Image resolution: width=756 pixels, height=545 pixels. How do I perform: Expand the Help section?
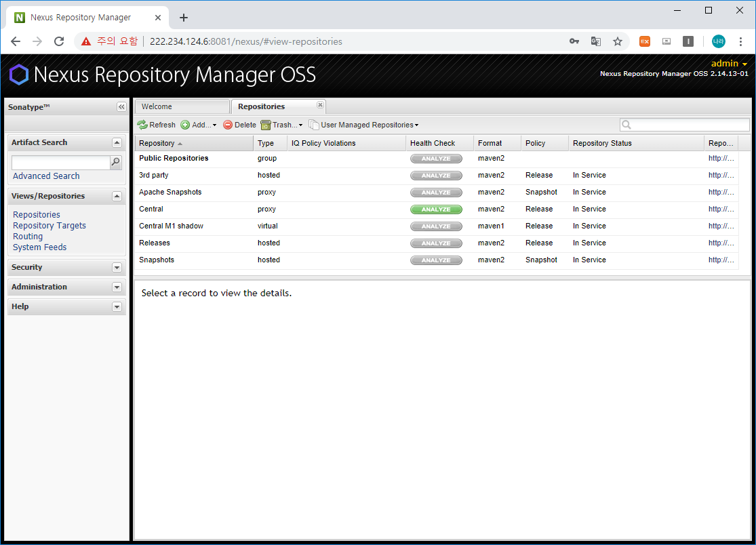(x=117, y=307)
